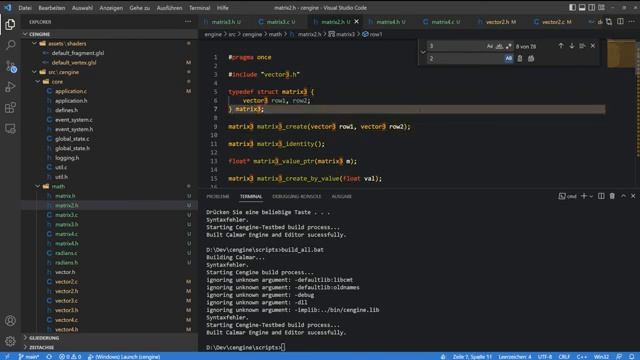Toggle Use Regular Expression in find widget
The image size is (640, 360).
(509, 46)
